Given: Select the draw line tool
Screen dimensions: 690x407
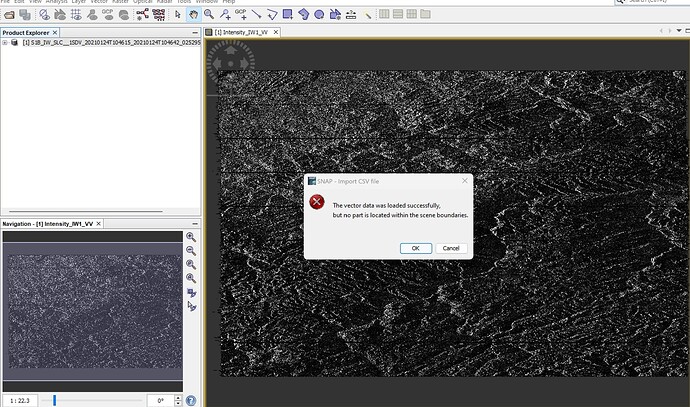Looking at the screenshot, I should pos(256,15).
